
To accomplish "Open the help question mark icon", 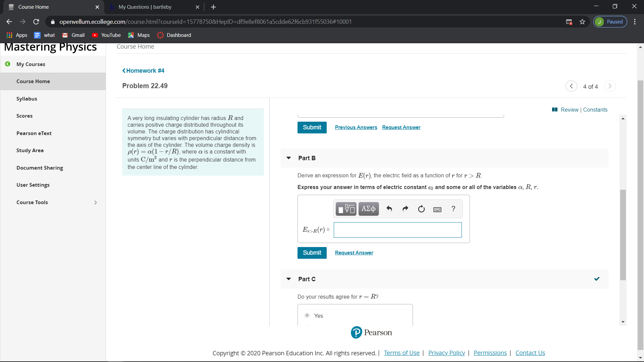I will point(453,209).
